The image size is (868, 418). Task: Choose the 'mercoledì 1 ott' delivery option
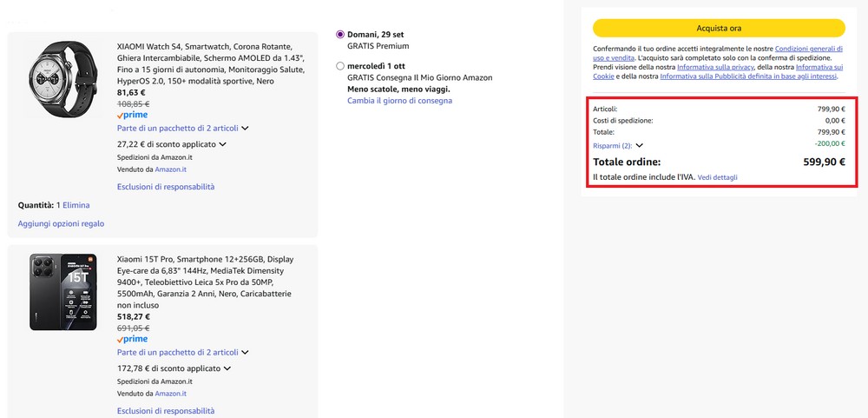(340, 66)
